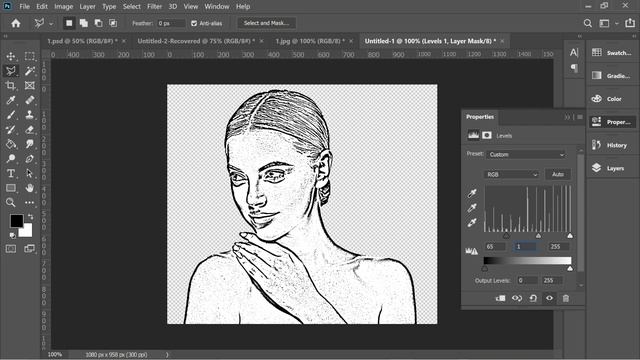
Task: Select the Brush tool
Action: (11, 115)
